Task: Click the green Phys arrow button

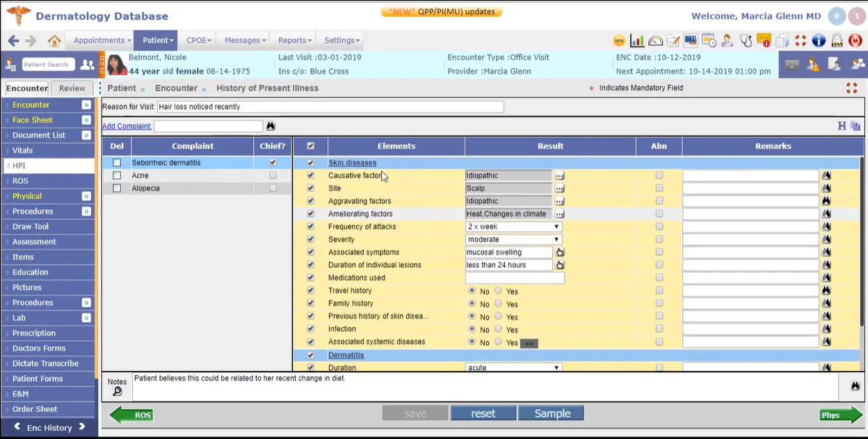Action: tap(840, 415)
